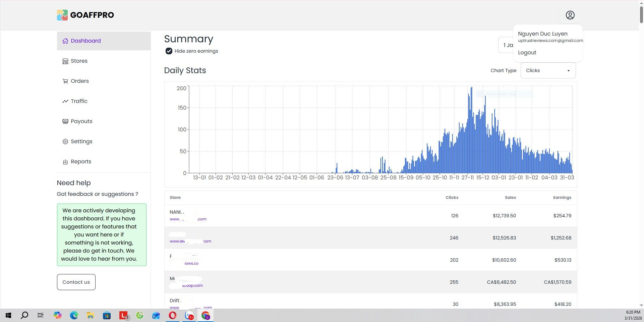Click the GOAFFPRO puzzle logo
The image size is (644, 322).
coord(62,15)
